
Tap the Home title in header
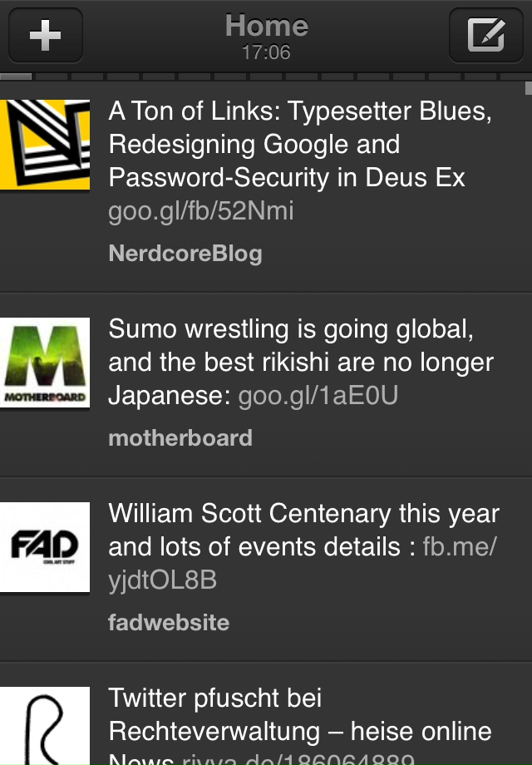coord(266,26)
